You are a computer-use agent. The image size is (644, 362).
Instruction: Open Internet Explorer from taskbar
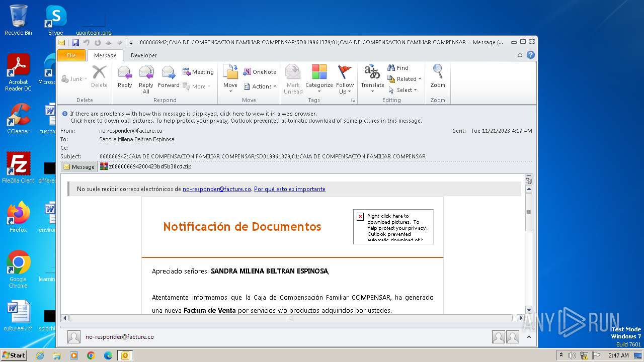tap(40, 355)
